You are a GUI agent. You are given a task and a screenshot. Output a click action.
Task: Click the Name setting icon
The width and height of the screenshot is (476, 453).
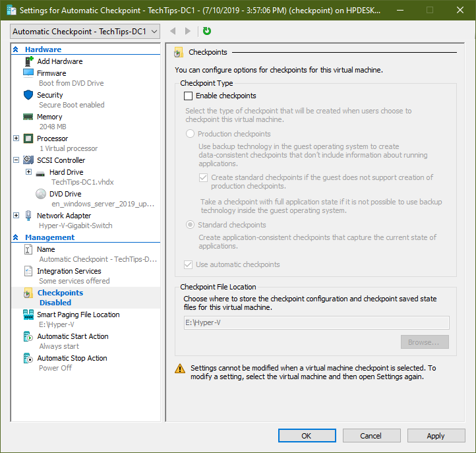click(28, 249)
